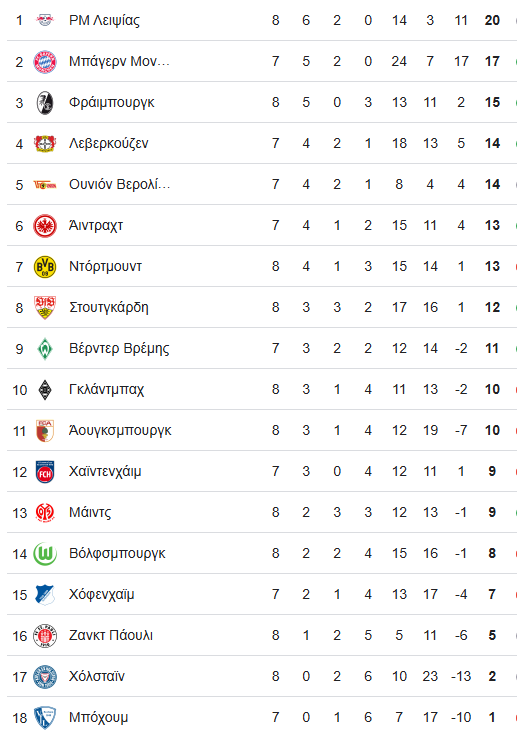
Task: Click the Eintracht Frankfurt eagle logo
Action: [x=45, y=226]
